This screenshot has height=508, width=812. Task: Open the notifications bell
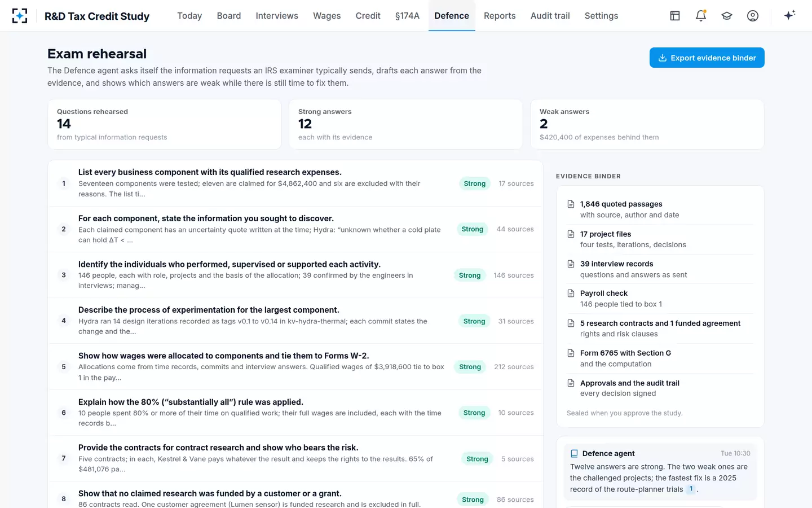(x=701, y=16)
